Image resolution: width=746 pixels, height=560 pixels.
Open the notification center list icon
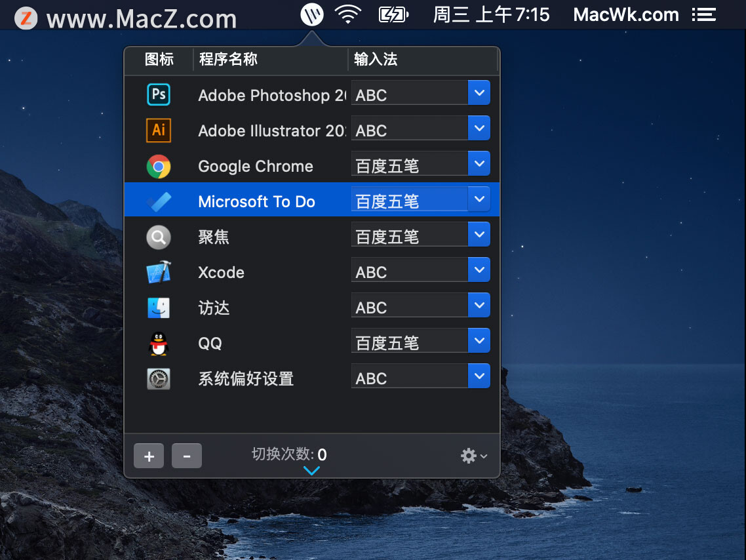[x=703, y=14]
